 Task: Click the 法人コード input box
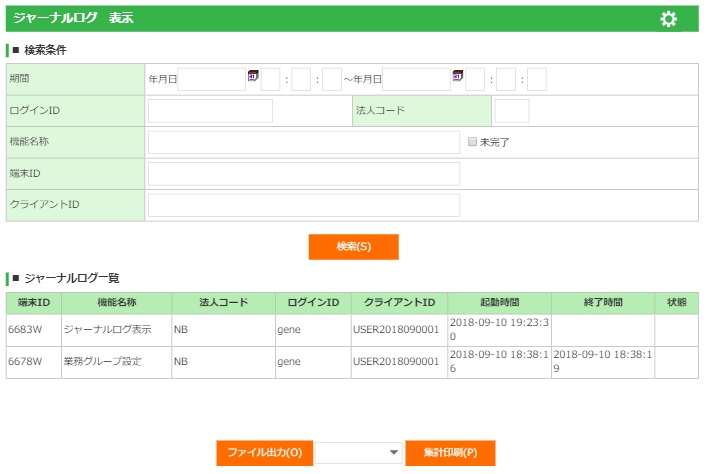point(511,110)
